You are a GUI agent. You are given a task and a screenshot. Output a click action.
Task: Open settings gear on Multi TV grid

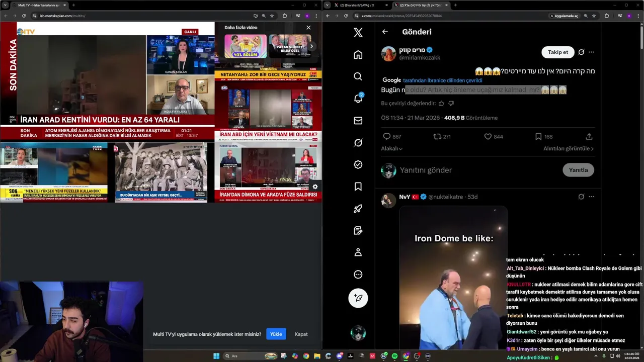click(x=315, y=187)
